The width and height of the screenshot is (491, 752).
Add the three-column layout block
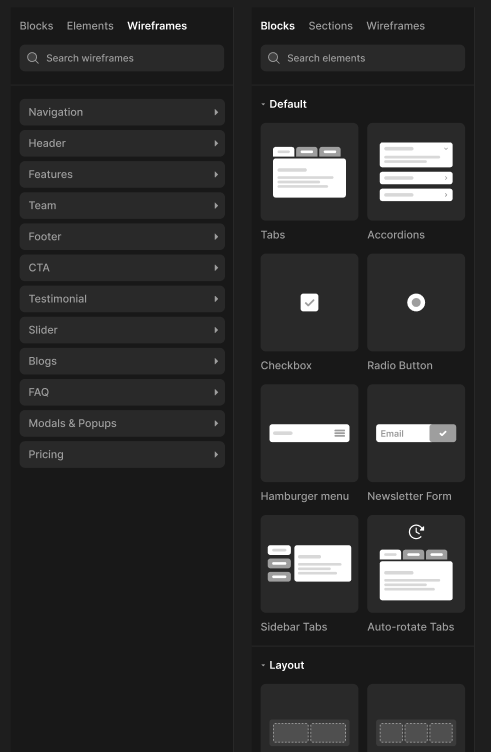(x=416, y=718)
